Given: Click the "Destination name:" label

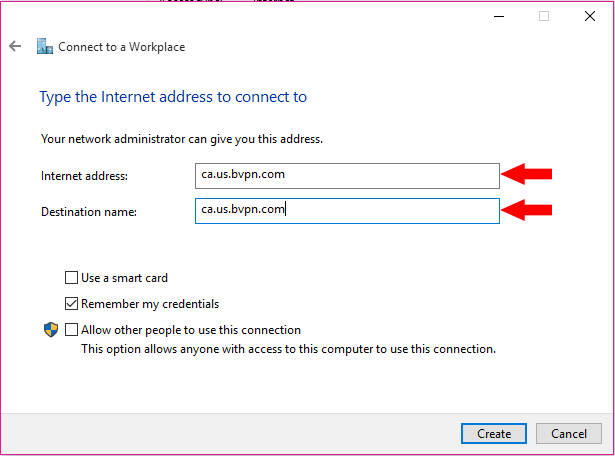Looking at the screenshot, I should tap(88, 212).
